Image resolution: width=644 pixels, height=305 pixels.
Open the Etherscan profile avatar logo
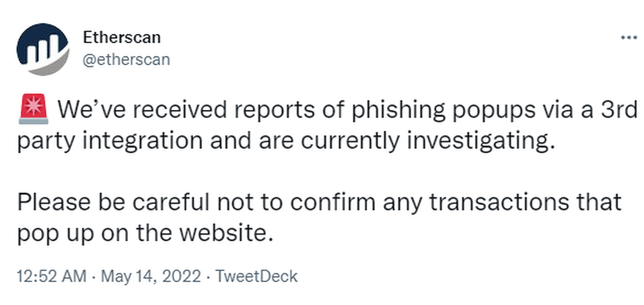click(42, 49)
